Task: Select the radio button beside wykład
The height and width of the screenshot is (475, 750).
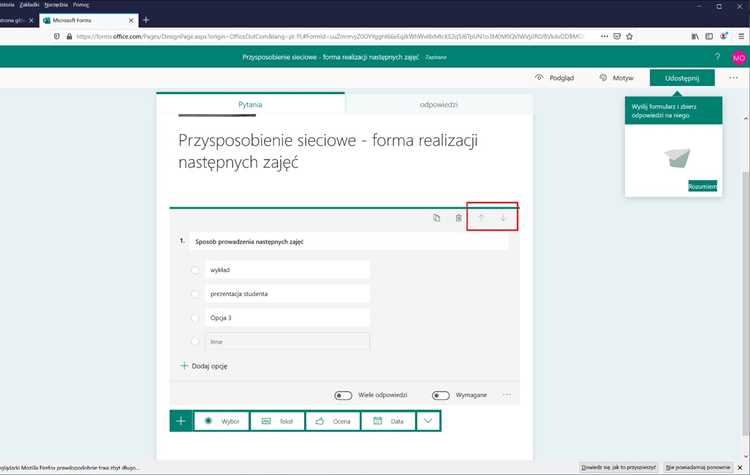Action: coord(195,270)
